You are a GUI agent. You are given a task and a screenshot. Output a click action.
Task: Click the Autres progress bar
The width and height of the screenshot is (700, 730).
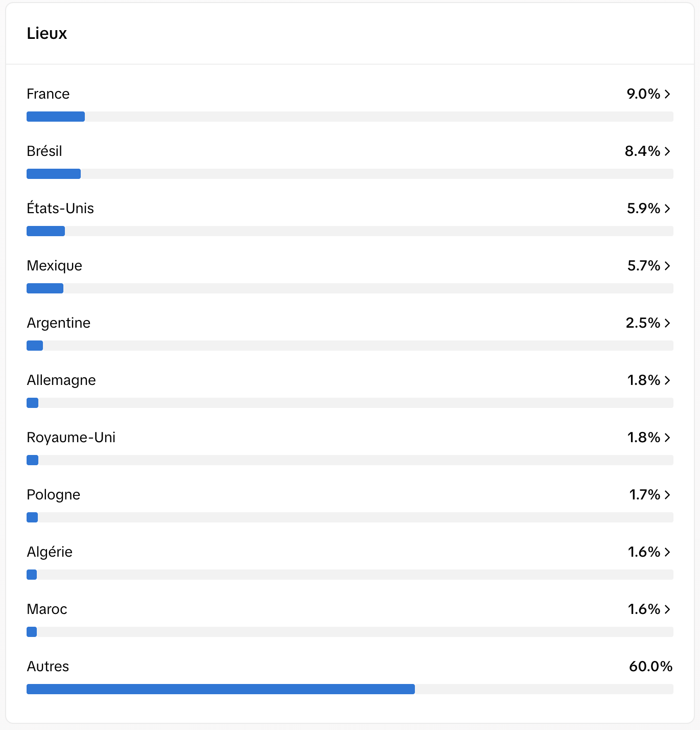[x=350, y=689]
